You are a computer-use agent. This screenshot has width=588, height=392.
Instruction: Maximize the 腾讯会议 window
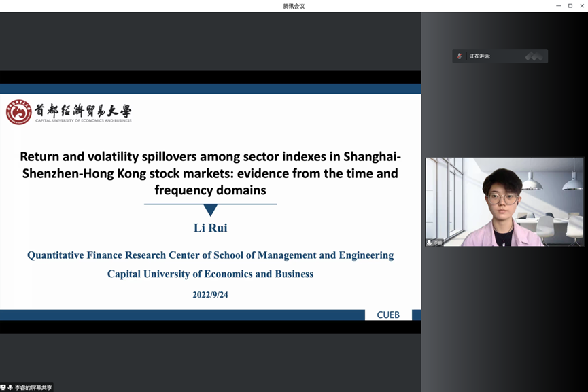click(570, 6)
